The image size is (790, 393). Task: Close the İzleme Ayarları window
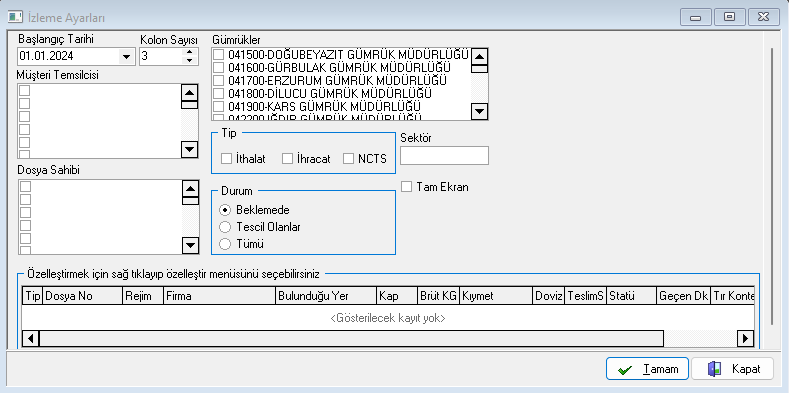point(764,17)
